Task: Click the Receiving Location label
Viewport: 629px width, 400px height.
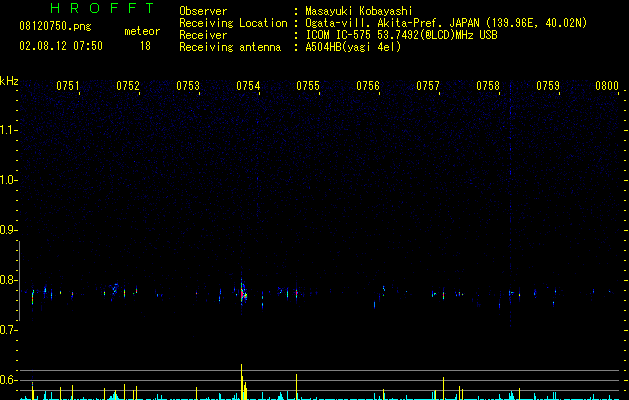Action: click(233, 23)
